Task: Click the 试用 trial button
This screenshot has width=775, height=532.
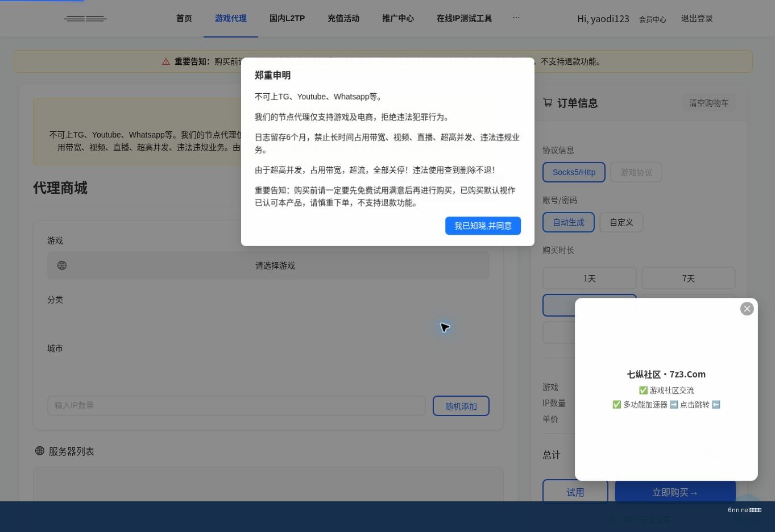Action: (575, 492)
